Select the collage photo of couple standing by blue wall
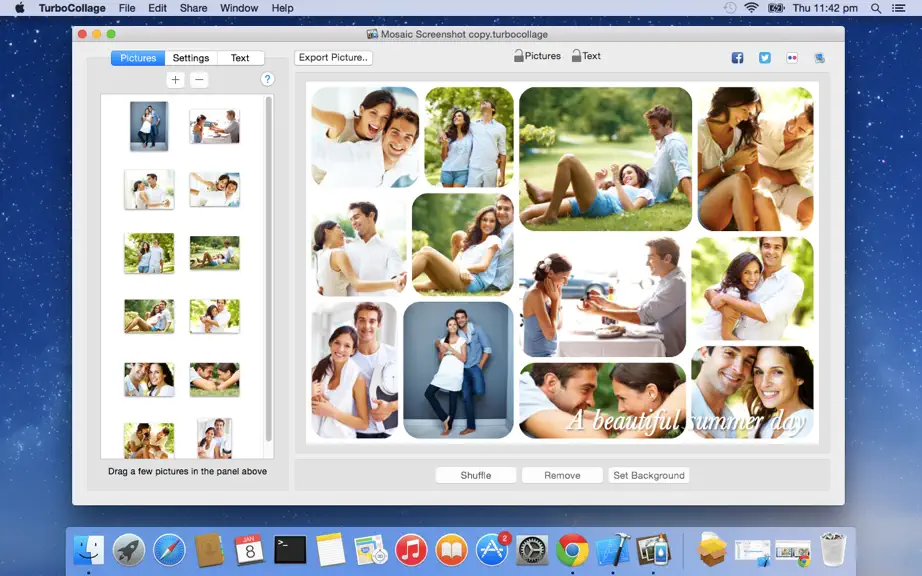This screenshot has width=922, height=576. pos(458,370)
